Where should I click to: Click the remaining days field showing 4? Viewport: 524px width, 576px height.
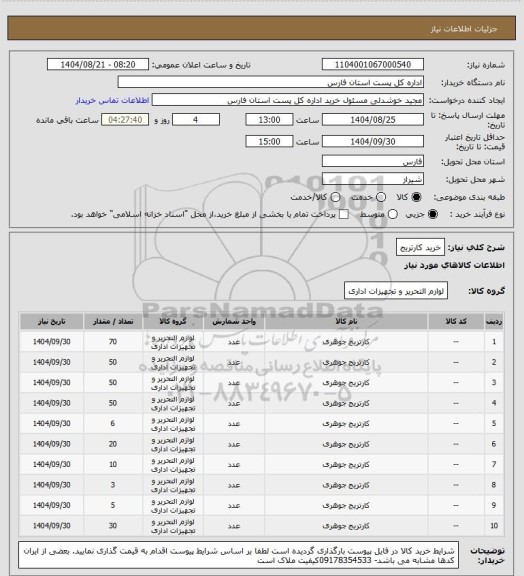pyautogui.click(x=196, y=120)
